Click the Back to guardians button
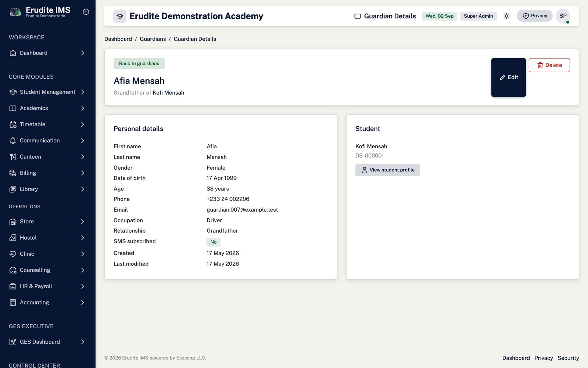 (139, 64)
